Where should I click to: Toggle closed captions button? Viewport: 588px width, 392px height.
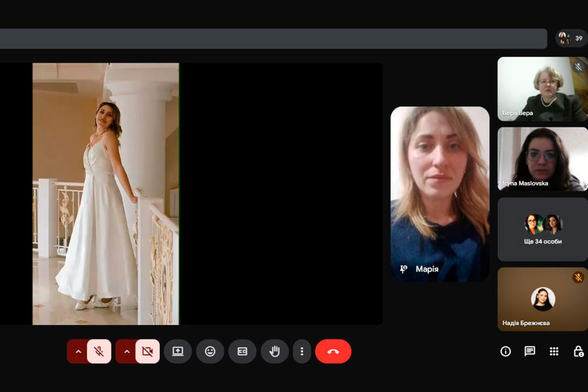(x=242, y=351)
